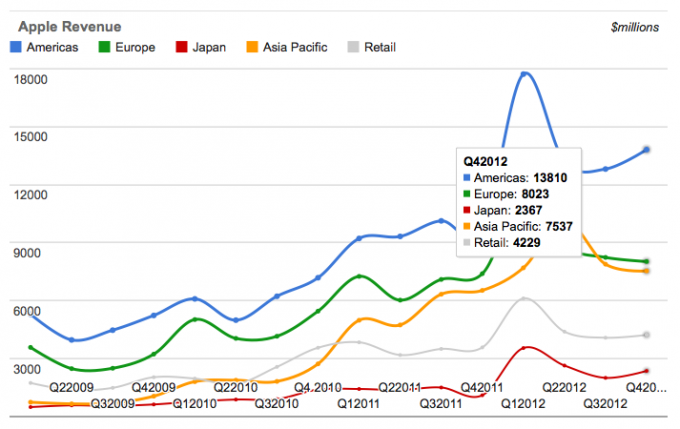The image size is (680, 429).
Task: Click the Asia Pacific Q42012 end data point
Action: [647, 271]
